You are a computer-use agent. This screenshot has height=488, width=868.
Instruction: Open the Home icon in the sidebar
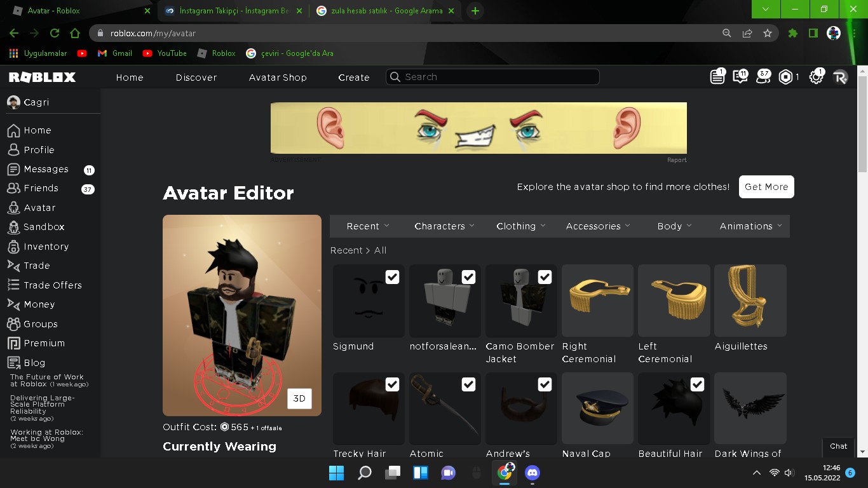(13, 130)
